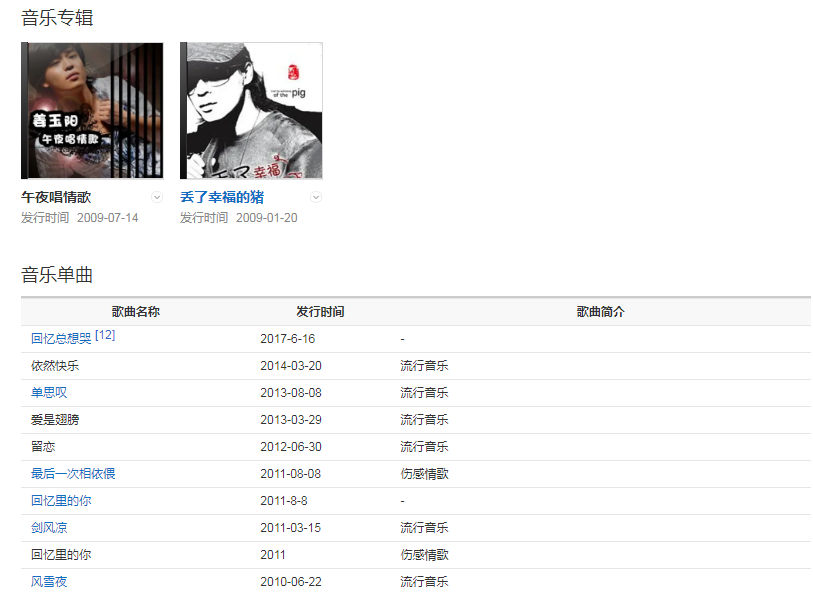Click the 音乐专辑 section heading
813x595 pixels.
pyautogui.click(x=57, y=17)
